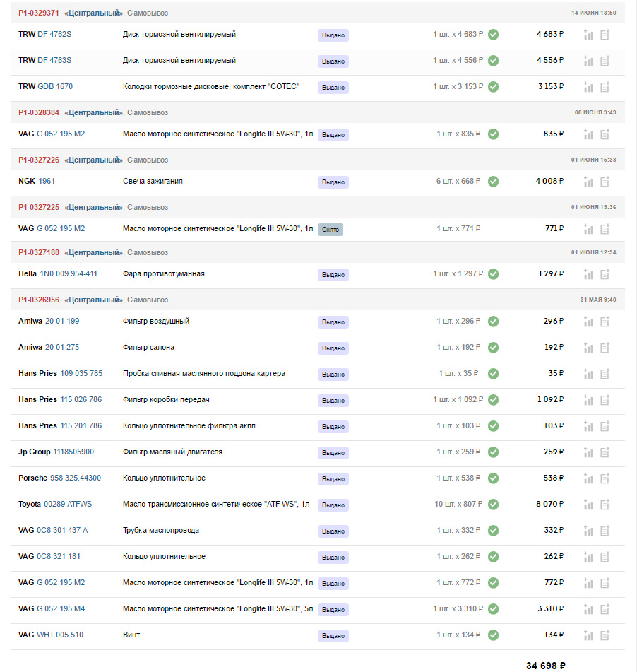The width and height of the screenshot is (637, 672).
Task: Open part number 00289-ATFWS
Action: (68, 504)
